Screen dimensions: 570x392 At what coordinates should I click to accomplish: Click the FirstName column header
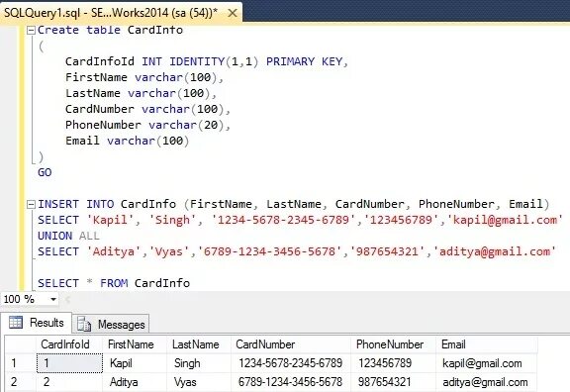tap(135, 344)
